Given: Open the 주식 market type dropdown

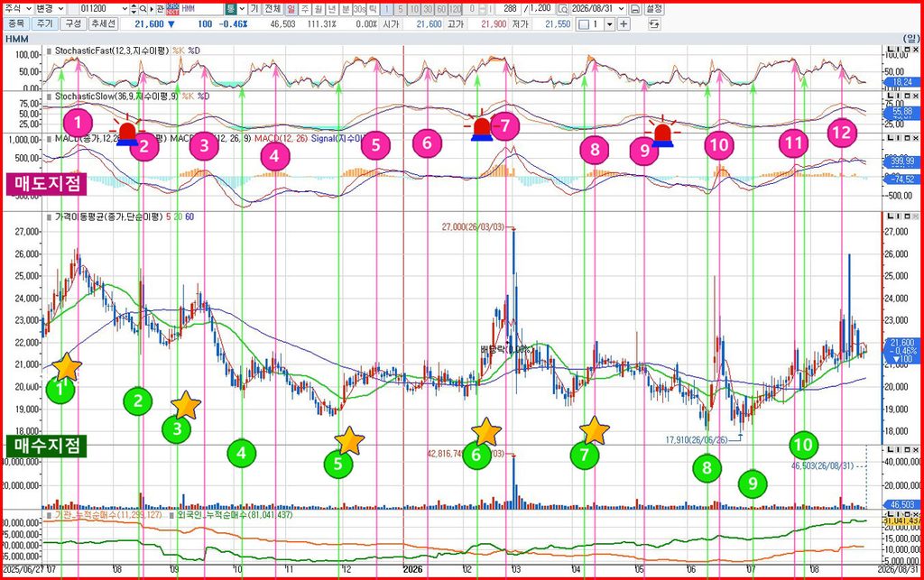Looking at the screenshot, I should 18,9.
